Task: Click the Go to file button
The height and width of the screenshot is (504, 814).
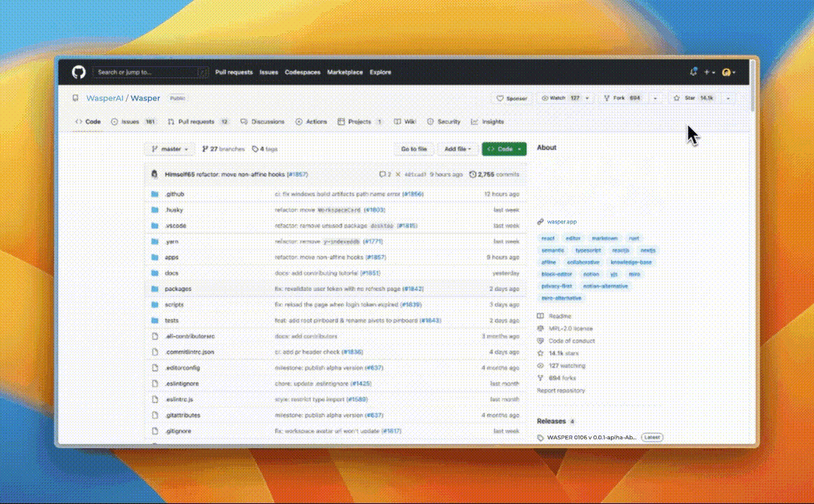Action: click(x=414, y=149)
